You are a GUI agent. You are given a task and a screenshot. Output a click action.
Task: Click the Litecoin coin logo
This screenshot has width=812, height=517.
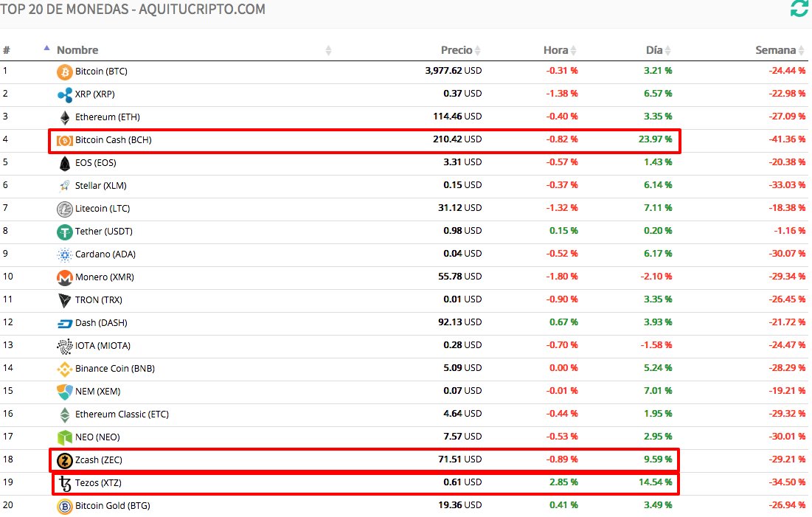coord(65,209)
